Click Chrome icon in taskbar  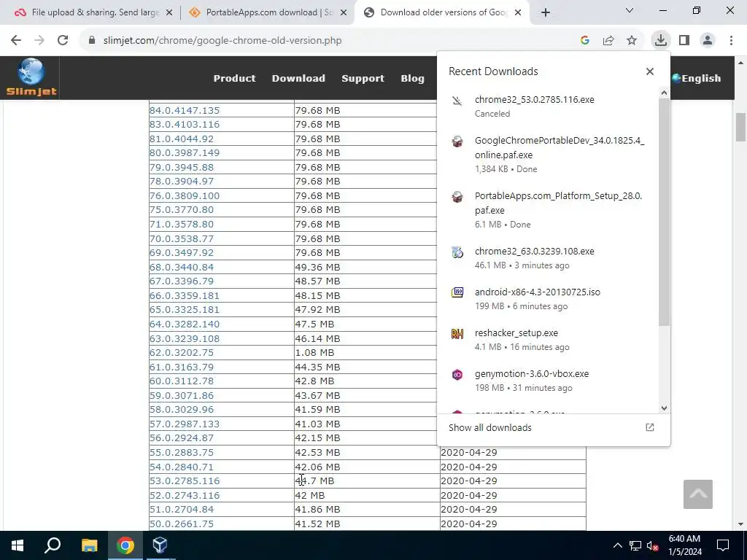tap(125, 545)
